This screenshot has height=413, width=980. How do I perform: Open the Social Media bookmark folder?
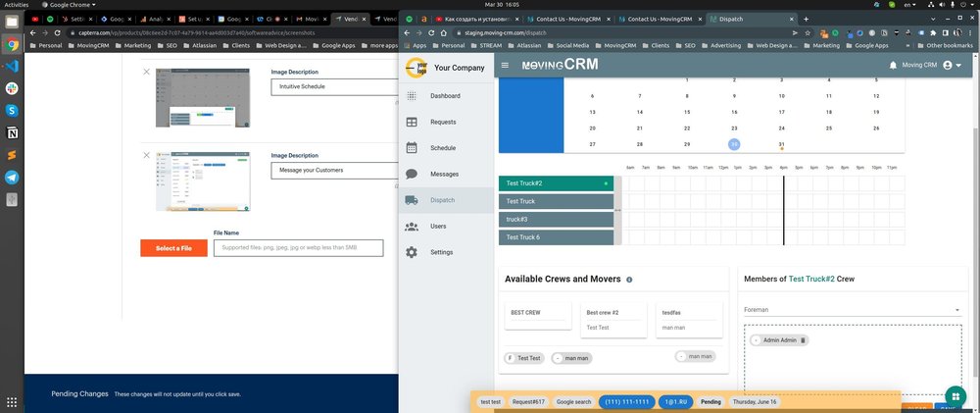click(567, 46)
